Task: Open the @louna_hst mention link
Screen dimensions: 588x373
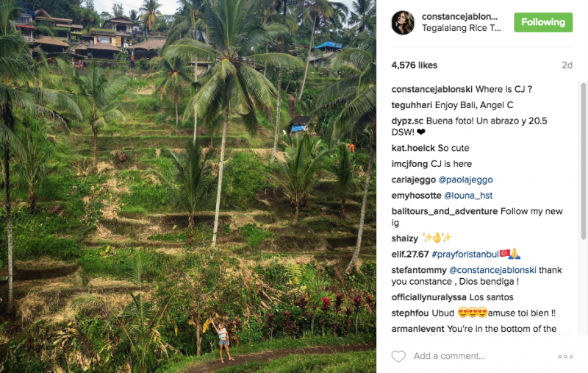Action: [x=468, y=196]
